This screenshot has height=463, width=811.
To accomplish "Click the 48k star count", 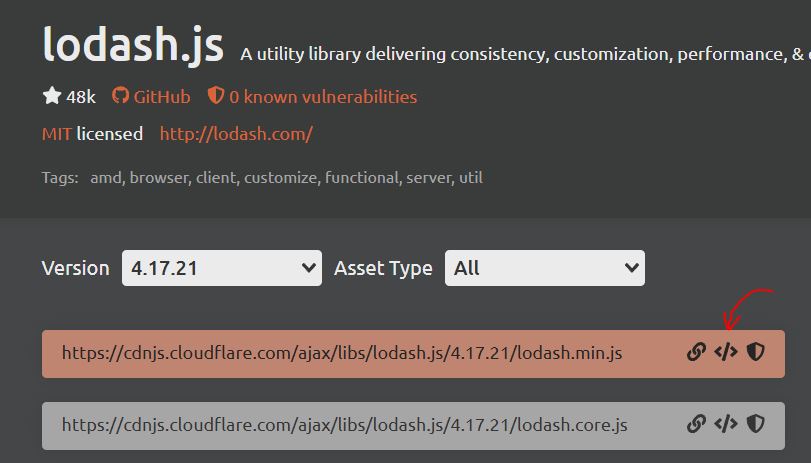I will pyautogui.click(x=81, y=97).
